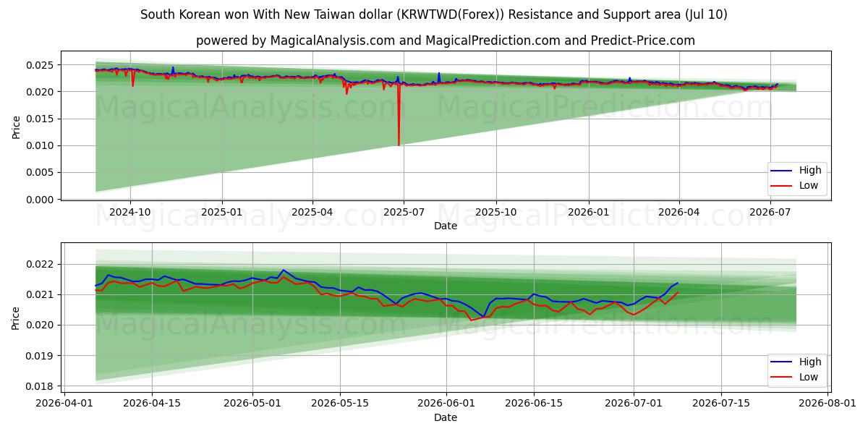Click the 'Price' y-axis label of bottom chart
Viewport: 868px width, 434px height.
pyautogui.click(x=16, y=317)
